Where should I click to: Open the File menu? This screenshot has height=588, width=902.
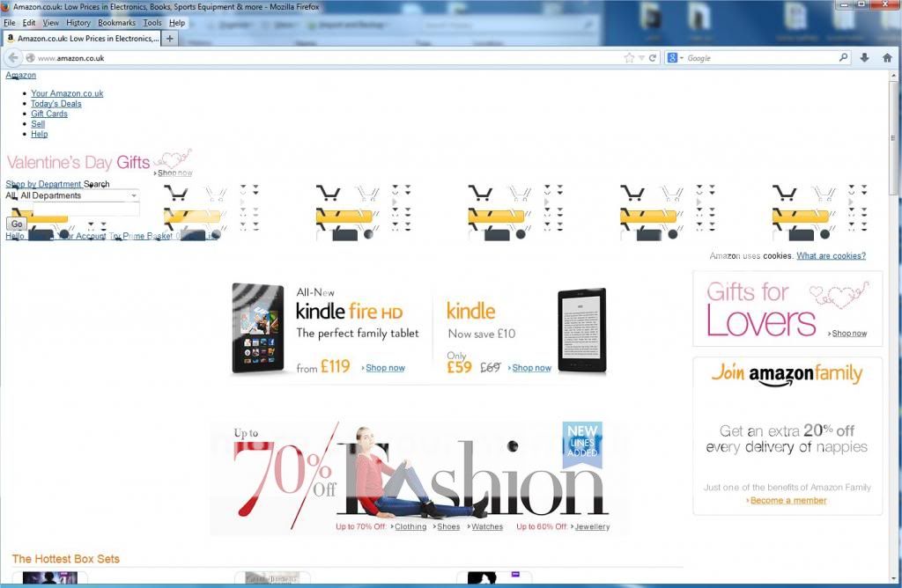click(10, 23)
